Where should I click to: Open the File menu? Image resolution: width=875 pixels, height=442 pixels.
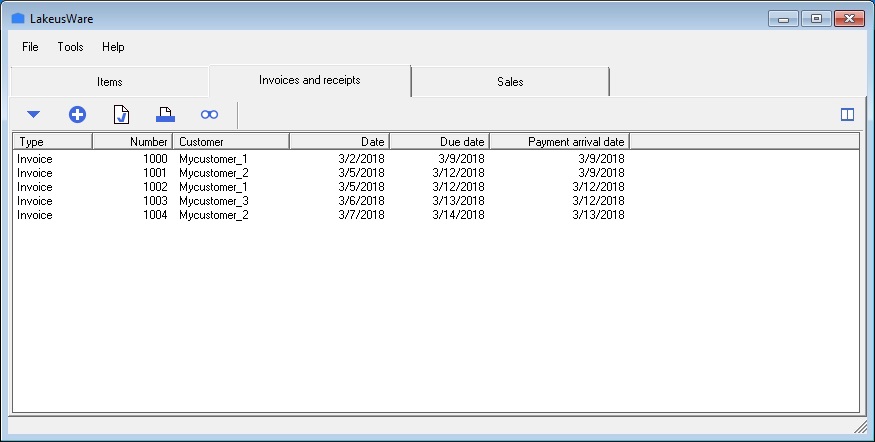pyautogui.click(x=30, y=47)
